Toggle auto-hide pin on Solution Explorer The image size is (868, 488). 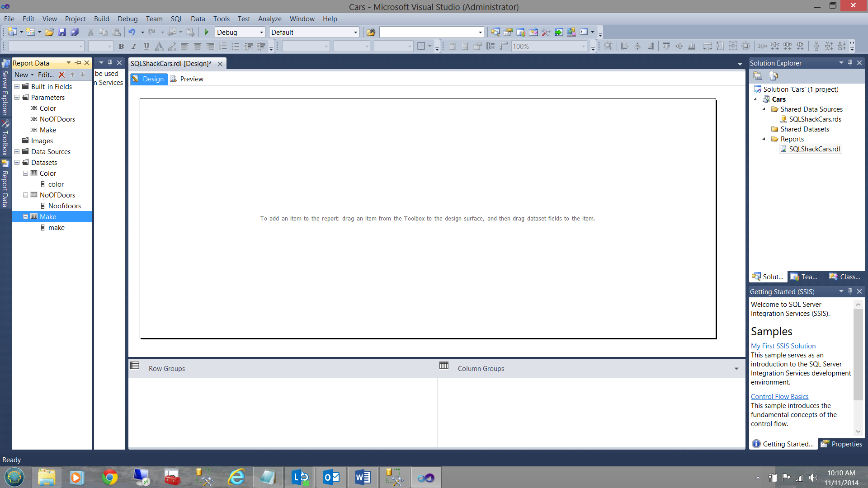[850, 63]
